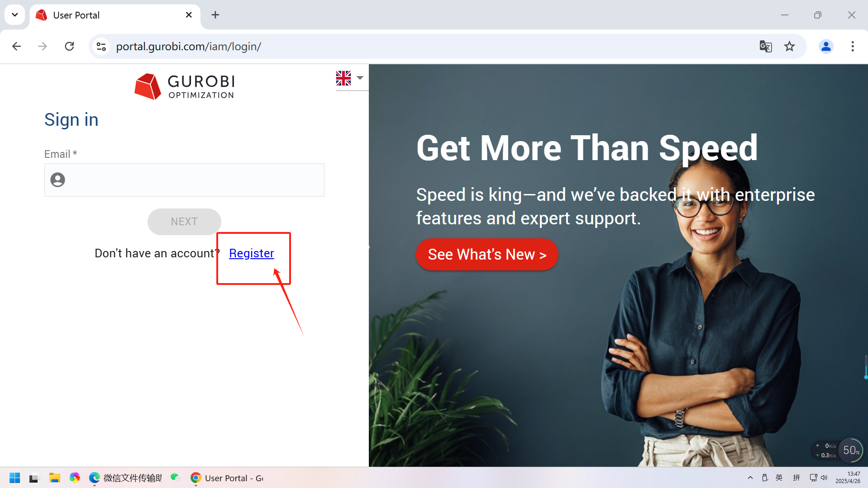Bookmark this page with the star icon
868x488 pixels.
[789, 47]
